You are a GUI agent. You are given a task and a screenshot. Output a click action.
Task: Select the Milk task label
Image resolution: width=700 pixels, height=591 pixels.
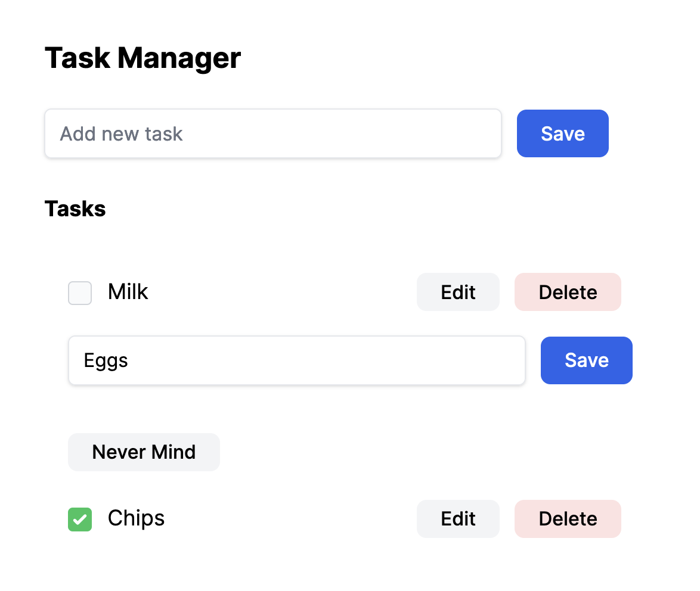(x=128, y=291)
